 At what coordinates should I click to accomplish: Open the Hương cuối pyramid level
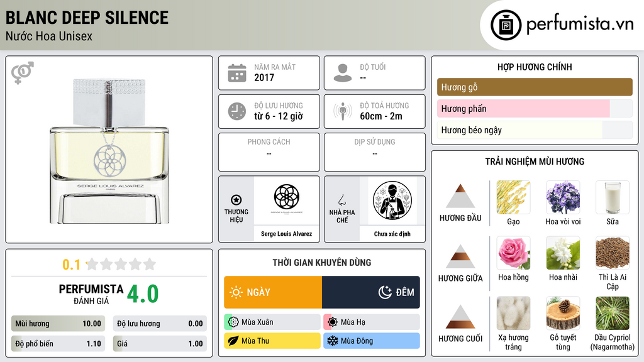coord(460,324)
